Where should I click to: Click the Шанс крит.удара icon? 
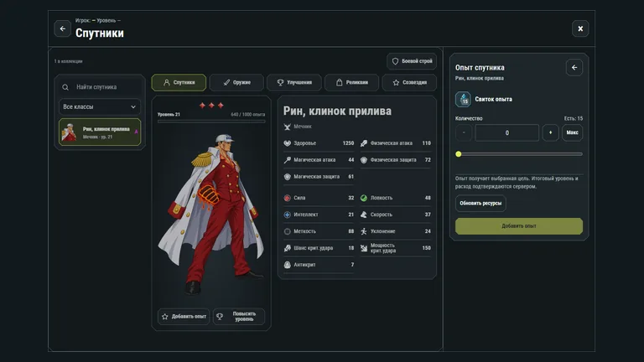[x=287, y=248]
